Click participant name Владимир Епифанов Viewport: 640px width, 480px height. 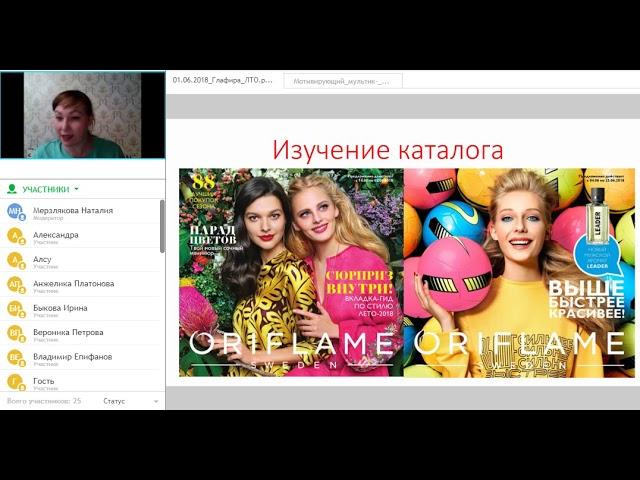pos(73,357)
